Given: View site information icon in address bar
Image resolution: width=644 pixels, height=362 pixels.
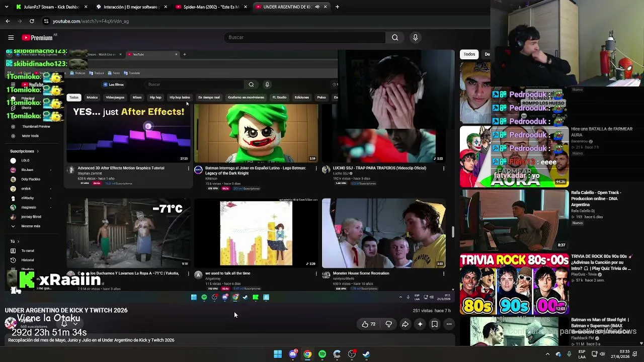Looking at the screenshot, I should coord(46,21).
